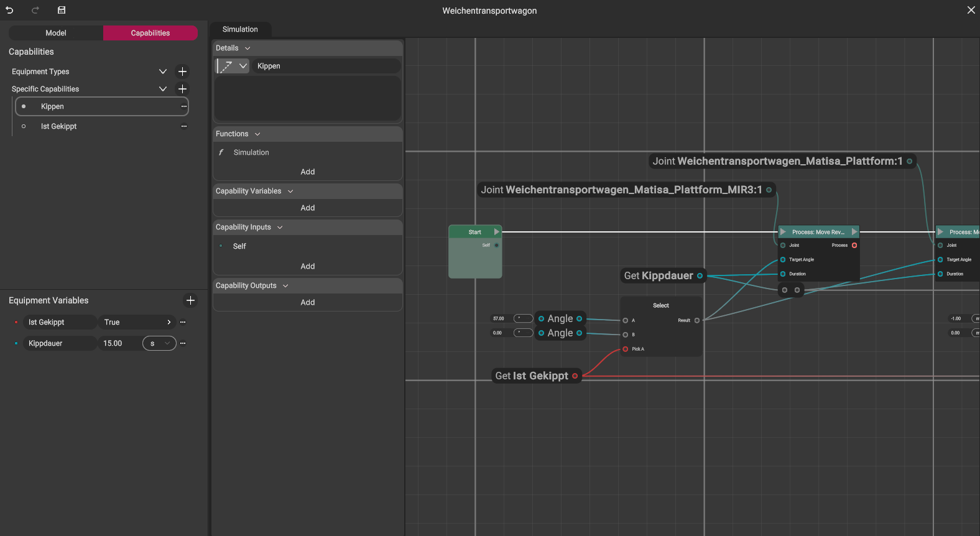Collapse the Equipment Types section

pyautogui.click(x=163, y=72)
